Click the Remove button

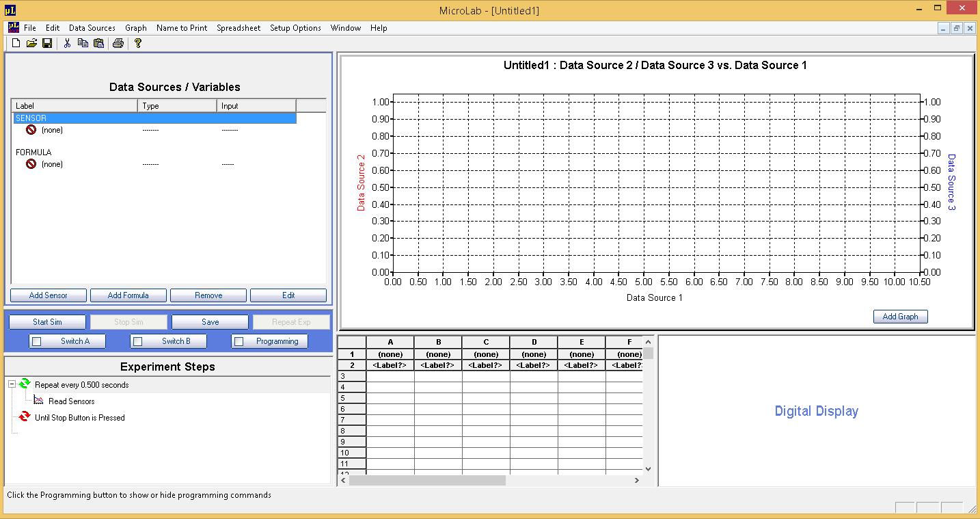[x=208, y=295]
